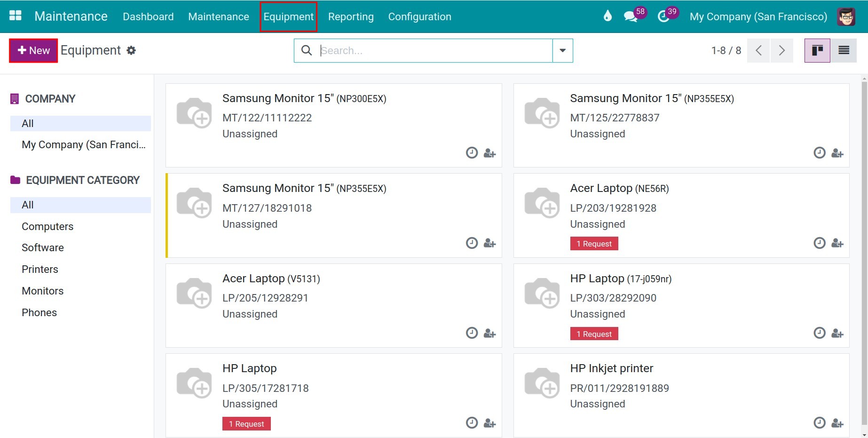
Task: Open activities clock icon with 39 badge
Action: click(663, 16)
